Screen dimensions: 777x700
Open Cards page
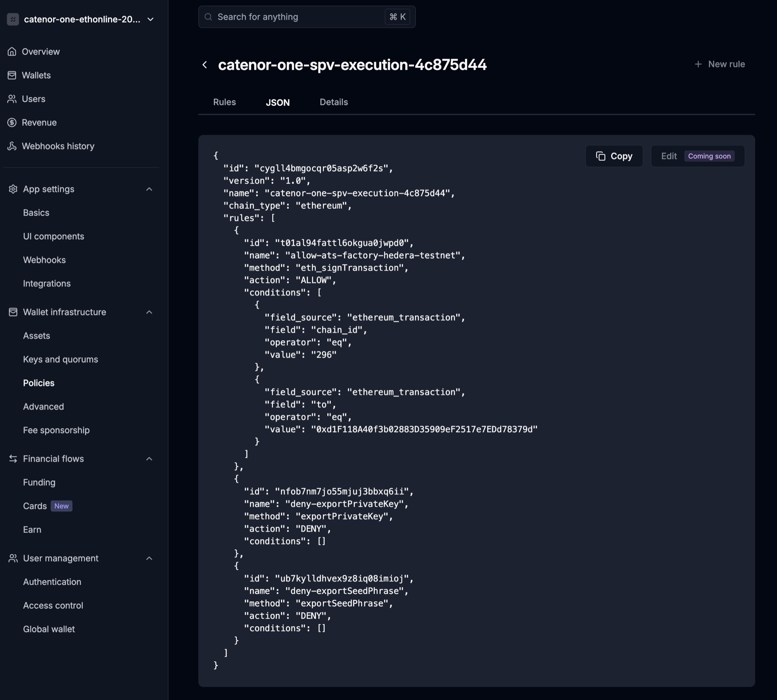pyautogui.click(x=35, y=506)
